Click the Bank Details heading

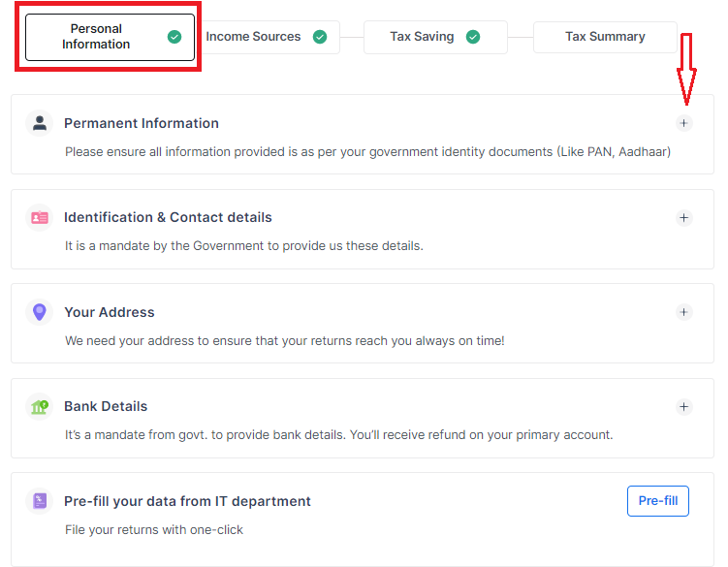pyautogui.click(x=106, y=406)
